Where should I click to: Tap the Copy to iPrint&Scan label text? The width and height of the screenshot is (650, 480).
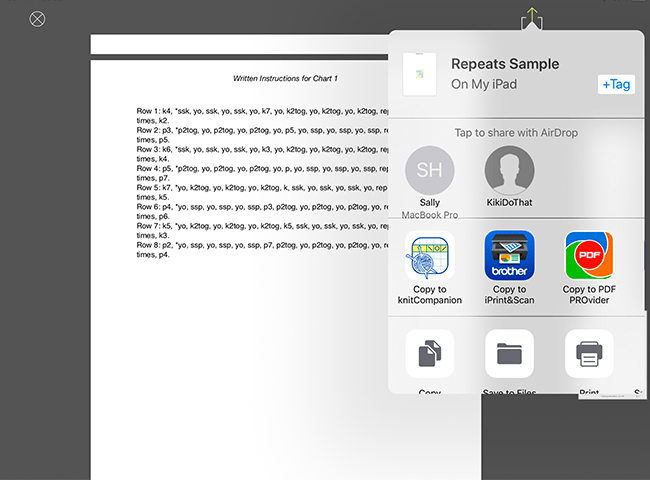[509, 295]
